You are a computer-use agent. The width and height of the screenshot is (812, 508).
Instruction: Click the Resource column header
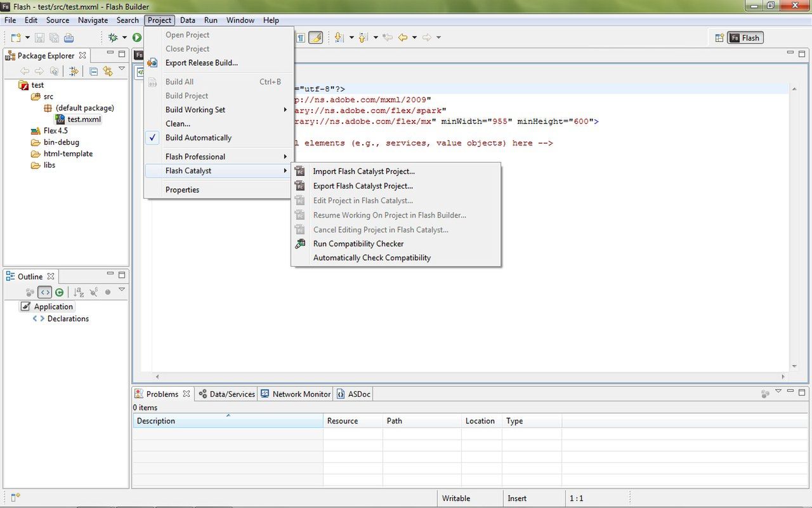[353, 421]
